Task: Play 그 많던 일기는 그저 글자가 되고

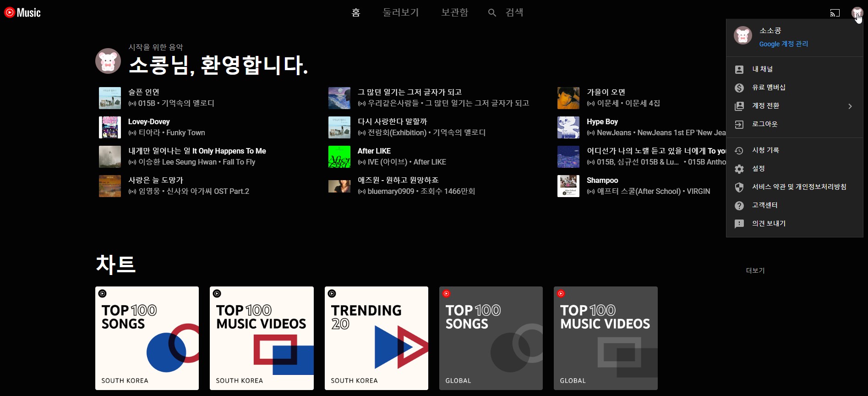Action: click(x=409, y=92)
